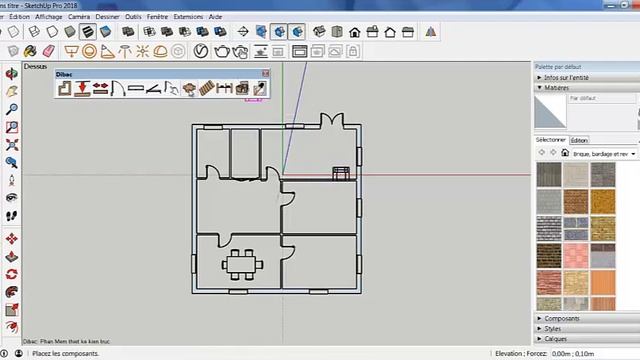Open the Affichage menu
Screen dimensions: 640x360
[x=49, y=17]
